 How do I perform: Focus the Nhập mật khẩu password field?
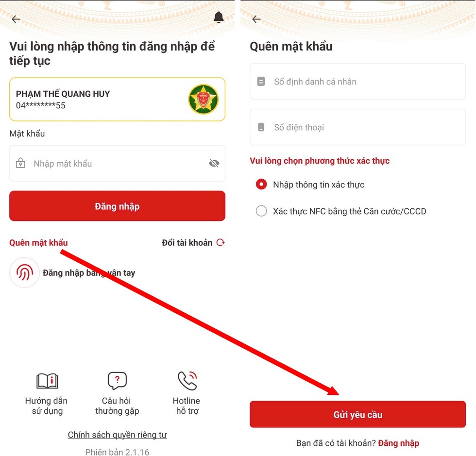(x=117, y=163)
